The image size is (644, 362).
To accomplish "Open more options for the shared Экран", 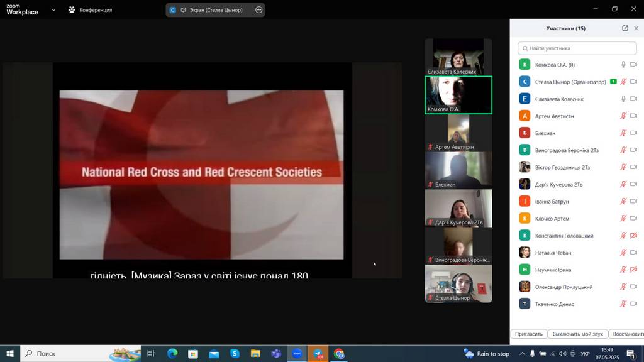I will 258,10.
